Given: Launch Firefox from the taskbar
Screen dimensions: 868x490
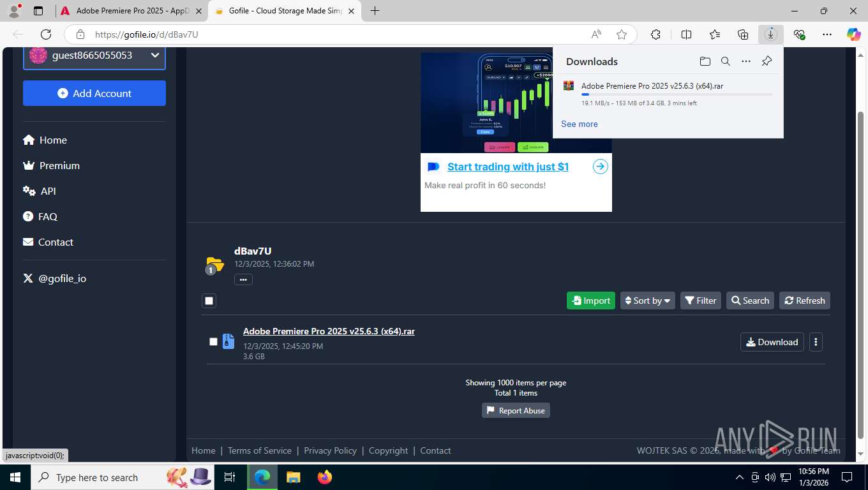Looking at the screenshot, I should tap(325, 477).
